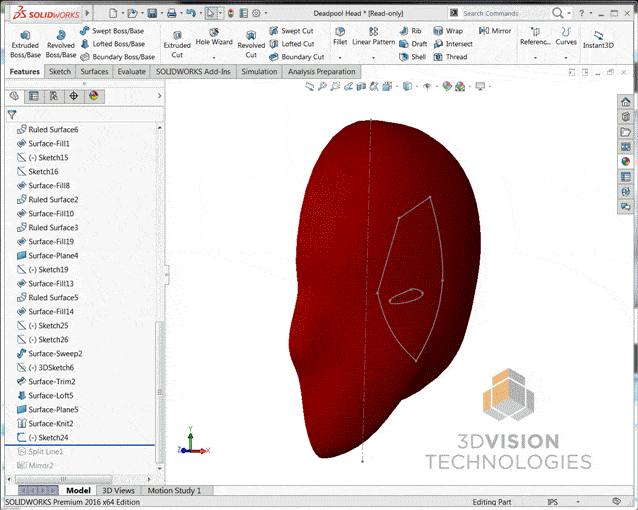Open the SOLIDWORKS Add-Ins tab
The height and width of the screenshot is (510, 638).
193,72
